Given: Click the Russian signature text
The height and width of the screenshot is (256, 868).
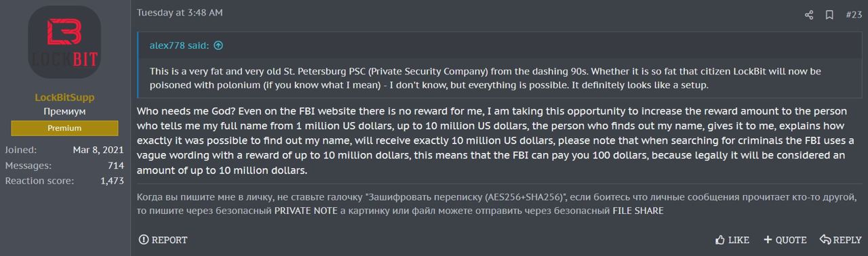Looking at the screenshot, I should point(497,204).
